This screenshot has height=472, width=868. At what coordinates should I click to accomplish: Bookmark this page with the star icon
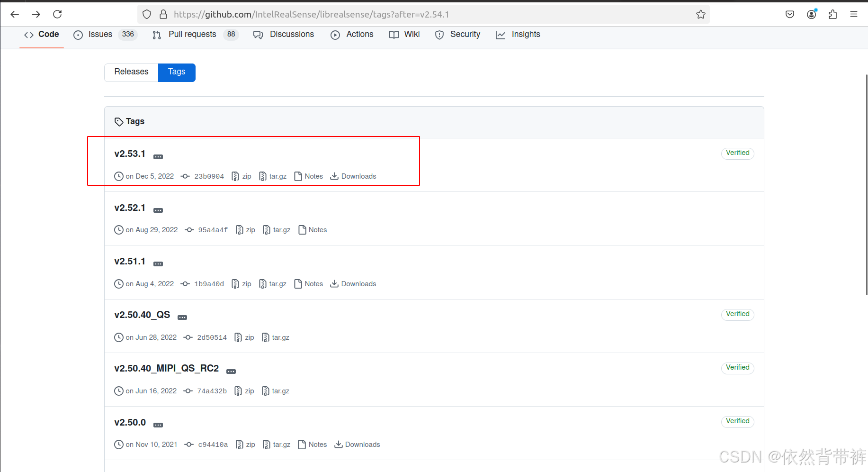pyautogui.click(x=701, y=14)
